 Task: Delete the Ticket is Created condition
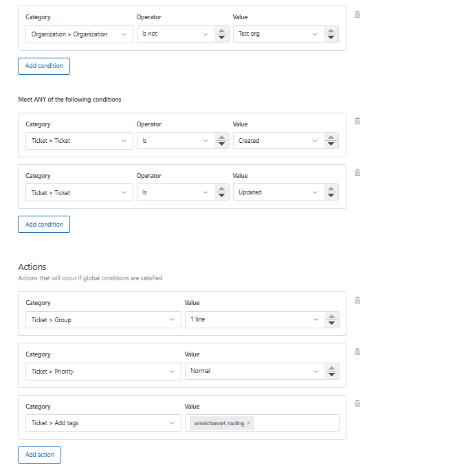357,122
